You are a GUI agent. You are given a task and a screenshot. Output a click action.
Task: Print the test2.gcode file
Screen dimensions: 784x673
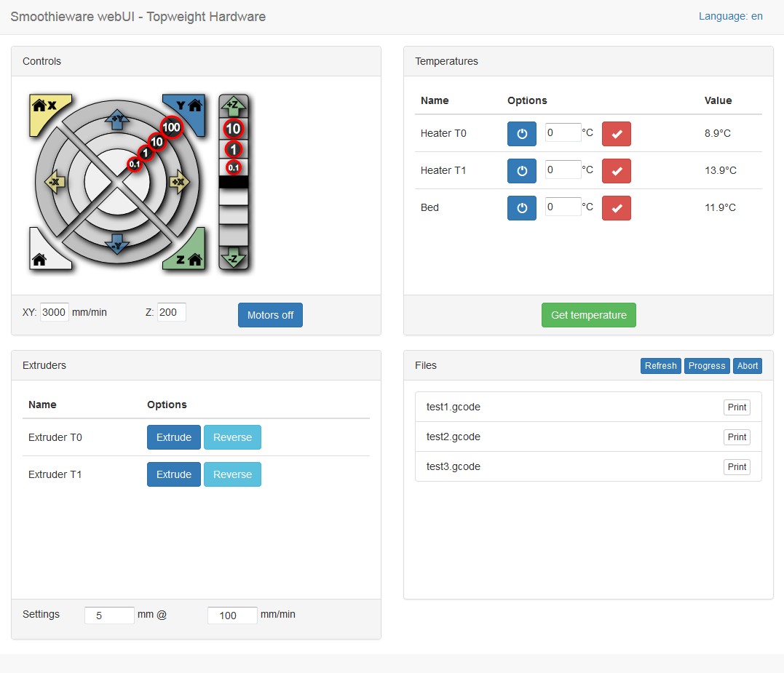pos(737,437)
